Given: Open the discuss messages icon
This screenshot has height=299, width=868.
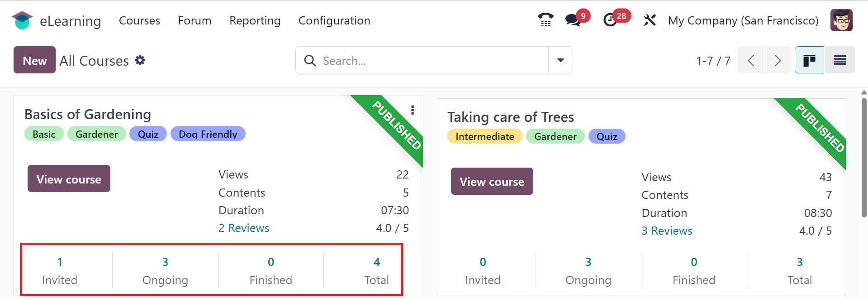Looking at the screenshot, I should pyautogui.click(x=573, y=20).
